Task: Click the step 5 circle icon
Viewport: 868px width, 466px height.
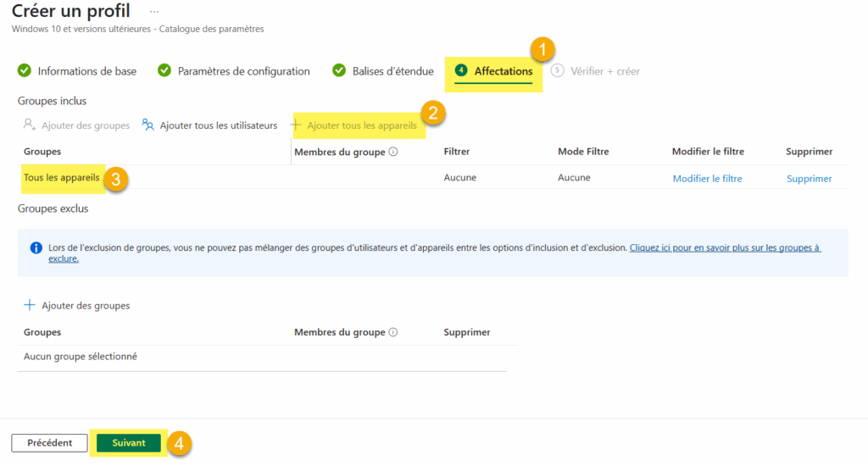Action: (x=558, y=70)
